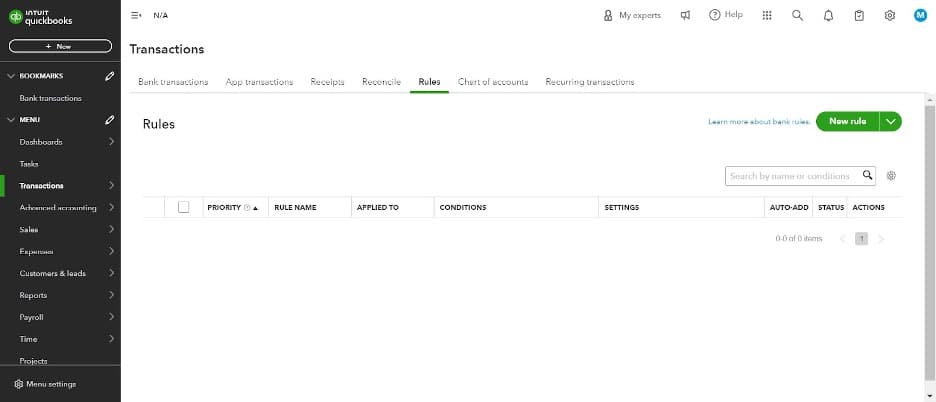Expand the Reports submenu arrow
The height and width of the screenshot is (402, 936).
click(x=111, y=295)
